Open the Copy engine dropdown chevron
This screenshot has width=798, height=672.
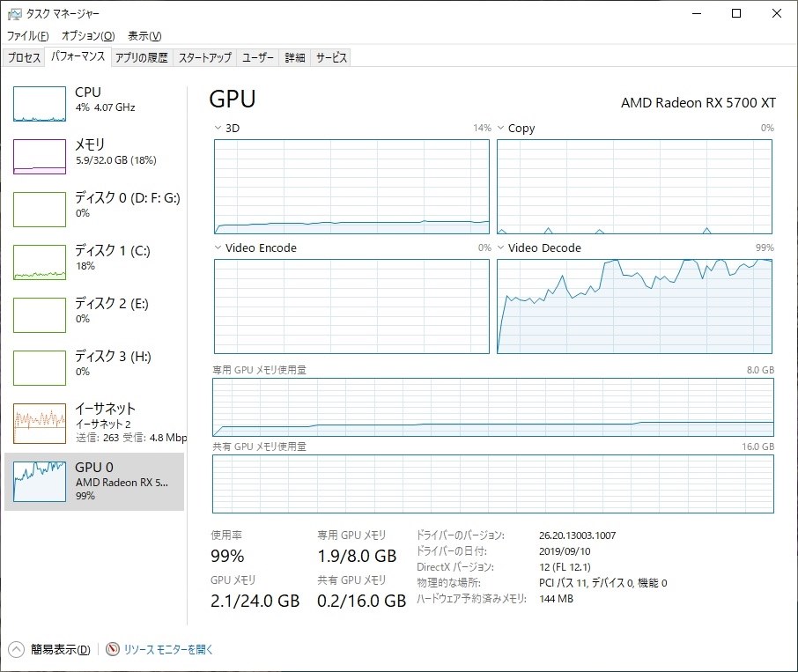pos(501,128)
